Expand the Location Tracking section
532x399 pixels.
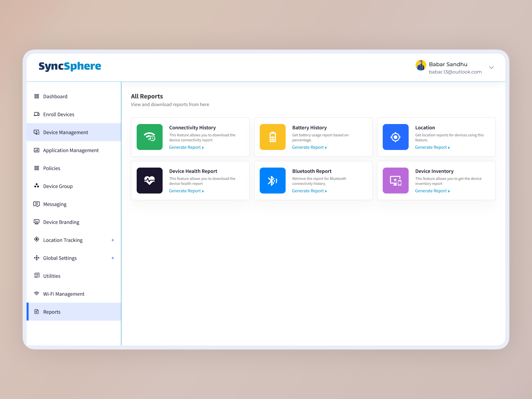click(x=113, y=240)
